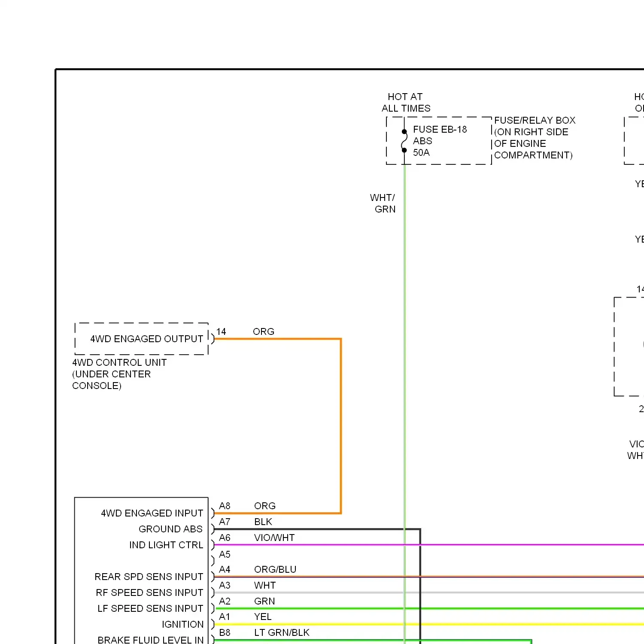
Task: Select 'BRAKE FLUID LEVEL IN' label
Action: click(150, 639)
